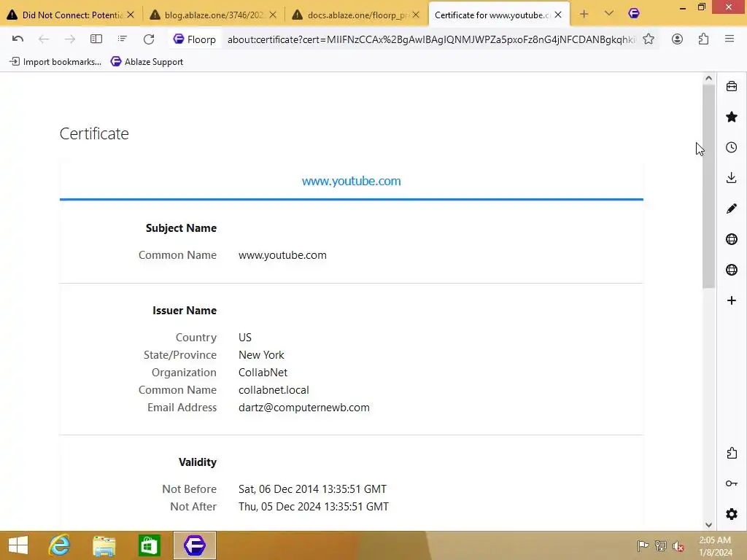Open second globe web panel in sidebar

tap(732, 270)
